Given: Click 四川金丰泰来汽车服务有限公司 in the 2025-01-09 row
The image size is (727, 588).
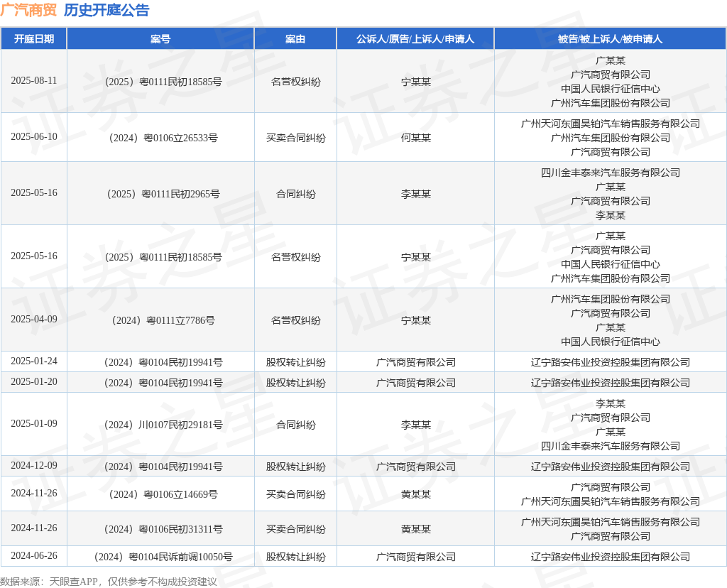Looking at the screenshot, I should point(610,446).
